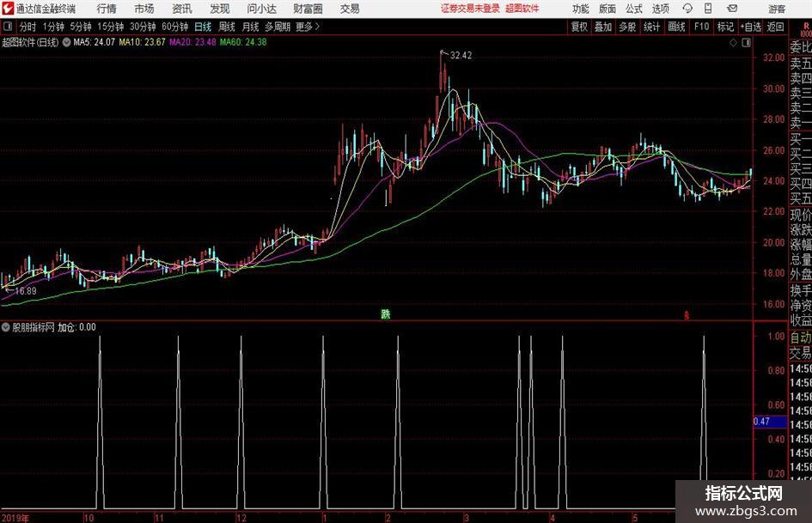
Task: Click the diamond icon atop chart
Action: coord(733,43)
